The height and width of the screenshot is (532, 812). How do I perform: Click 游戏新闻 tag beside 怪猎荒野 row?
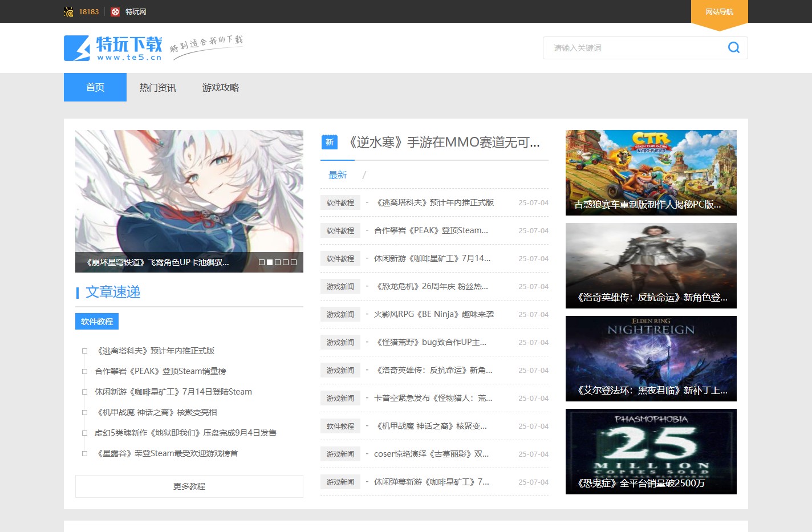point(340,342)
